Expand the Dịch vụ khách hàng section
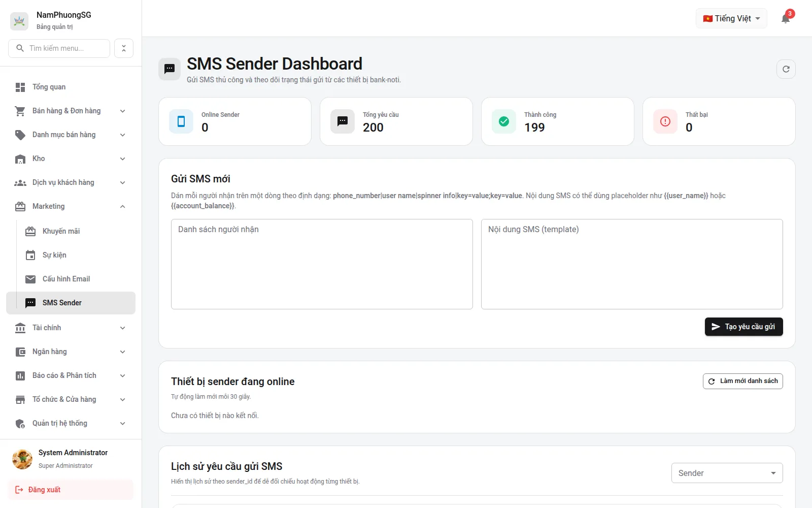 click(x=71, y=182)
